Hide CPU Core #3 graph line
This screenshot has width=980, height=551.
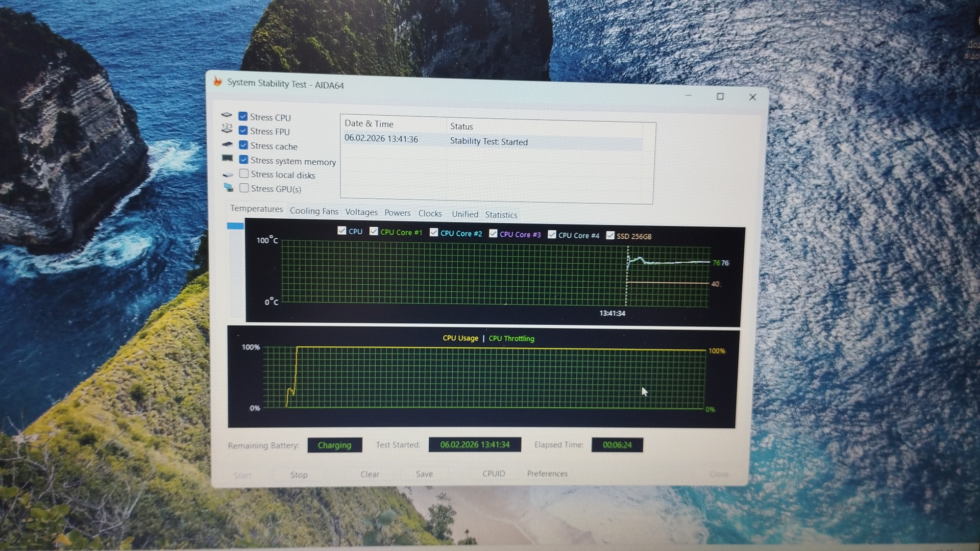(493, 233)
